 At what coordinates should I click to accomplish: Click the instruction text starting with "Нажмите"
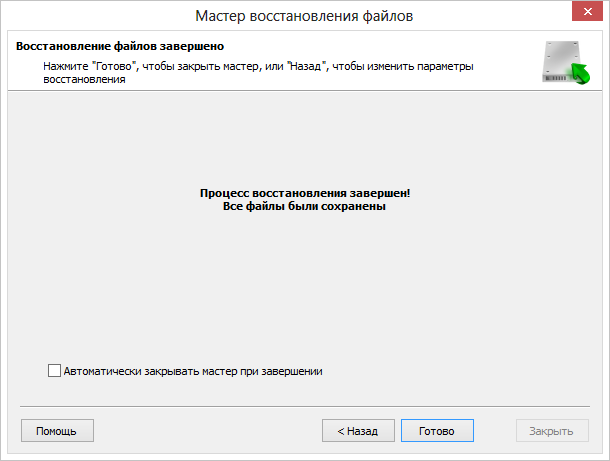(x=258, y=73)
